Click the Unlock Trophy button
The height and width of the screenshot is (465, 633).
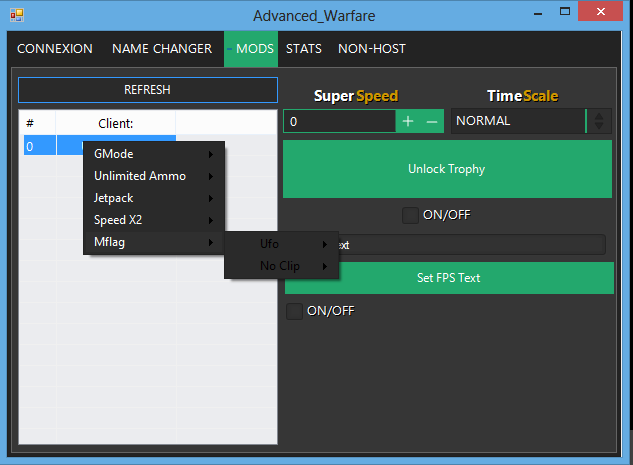click(447, 169)
